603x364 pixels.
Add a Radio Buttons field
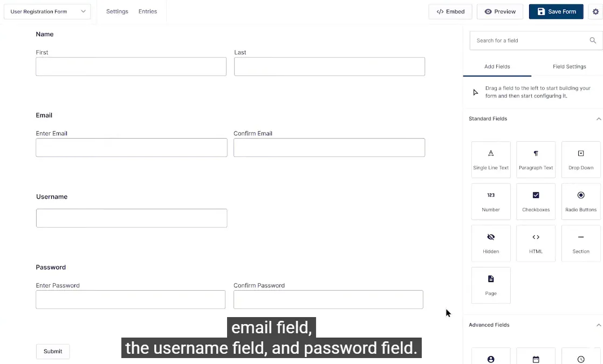581,202
